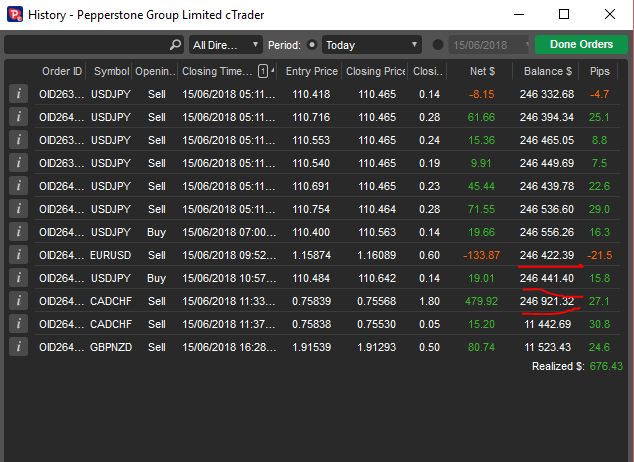Click the 1.80 closing quantity value
The width and height of the screenshot is (634, 462).
pos(429,301)
